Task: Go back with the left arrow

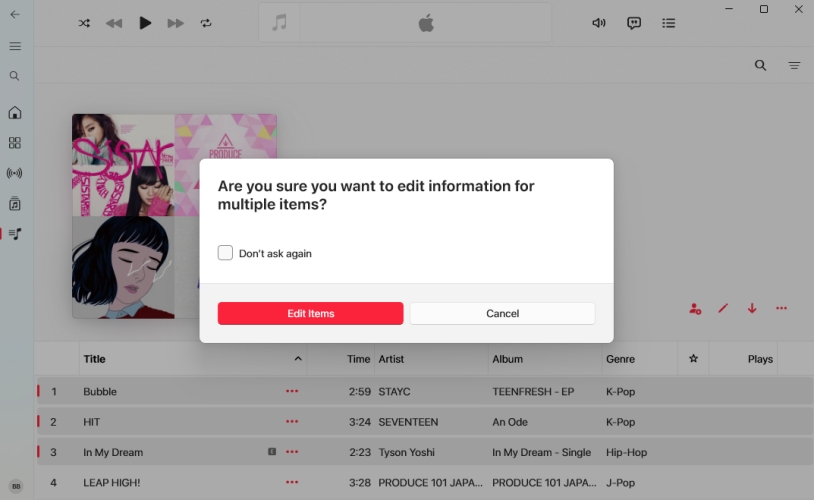Action: point(15,15)
